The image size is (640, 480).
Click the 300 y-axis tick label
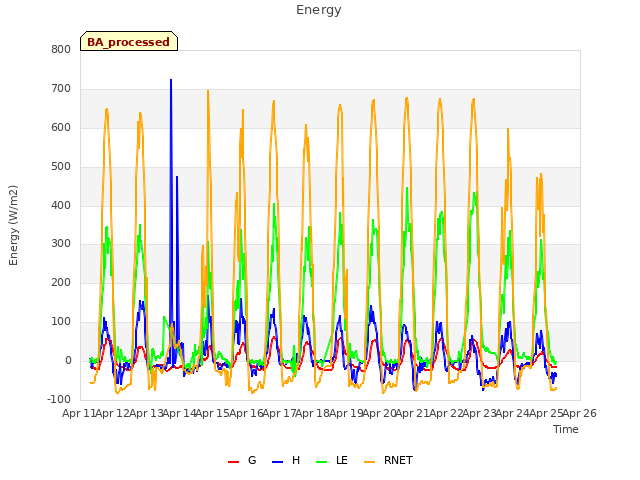coord(61,244)
